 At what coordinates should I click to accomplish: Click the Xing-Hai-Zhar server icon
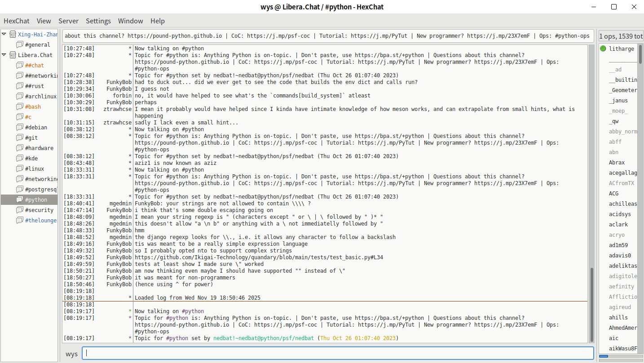coord(13,35)
